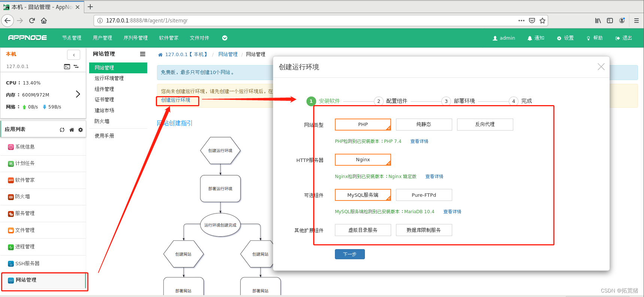
Task: Collapse the left node sidebar with the chevron
Action: pos(74,55)
